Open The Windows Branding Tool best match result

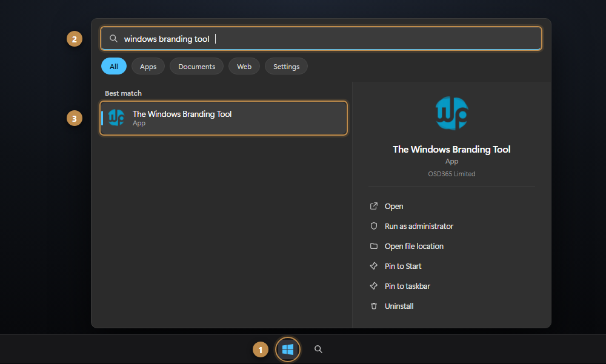coord(224,118)
